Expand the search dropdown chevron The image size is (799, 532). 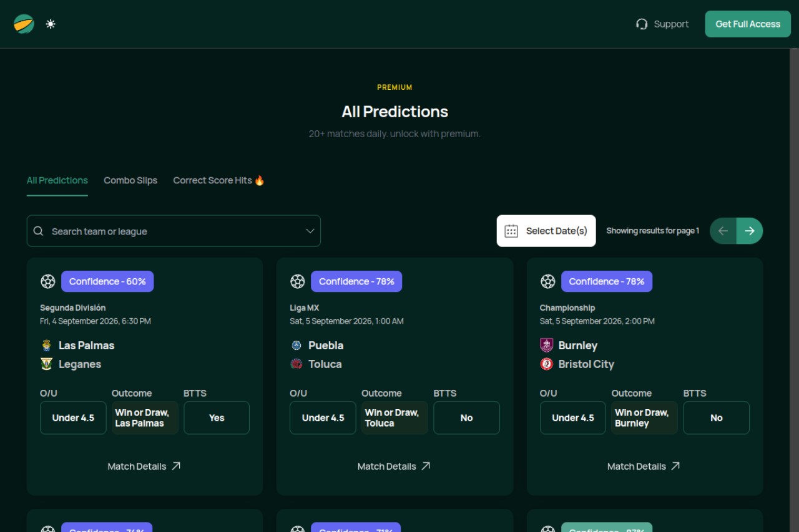310,231
